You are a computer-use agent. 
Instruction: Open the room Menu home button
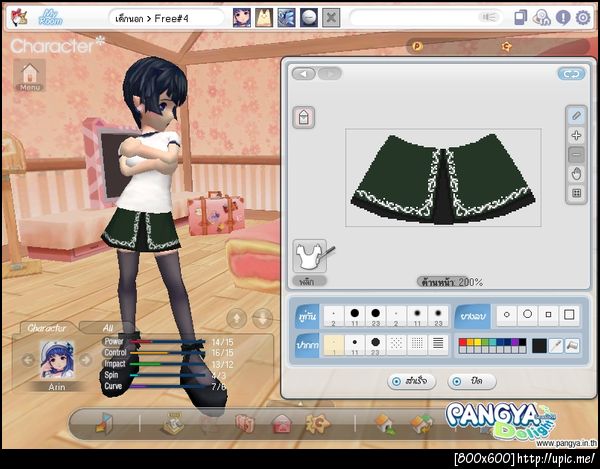[29, 75]
